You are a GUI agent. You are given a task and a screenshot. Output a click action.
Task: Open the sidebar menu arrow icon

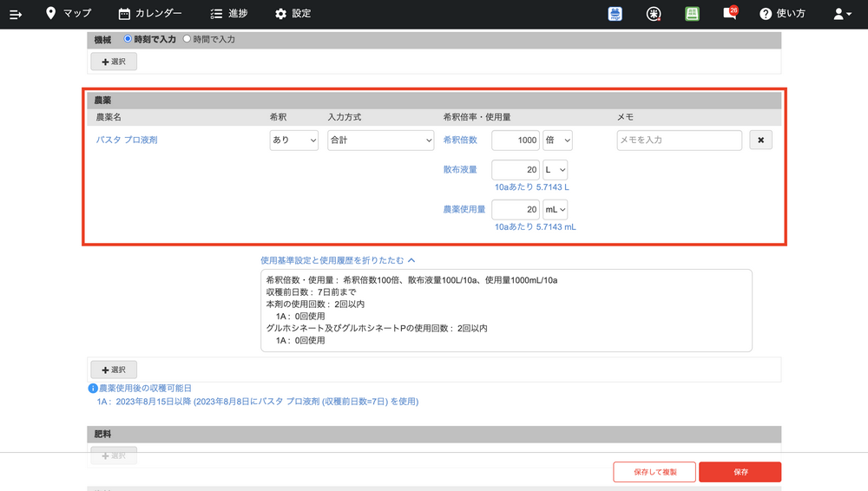tap(16, 14)
